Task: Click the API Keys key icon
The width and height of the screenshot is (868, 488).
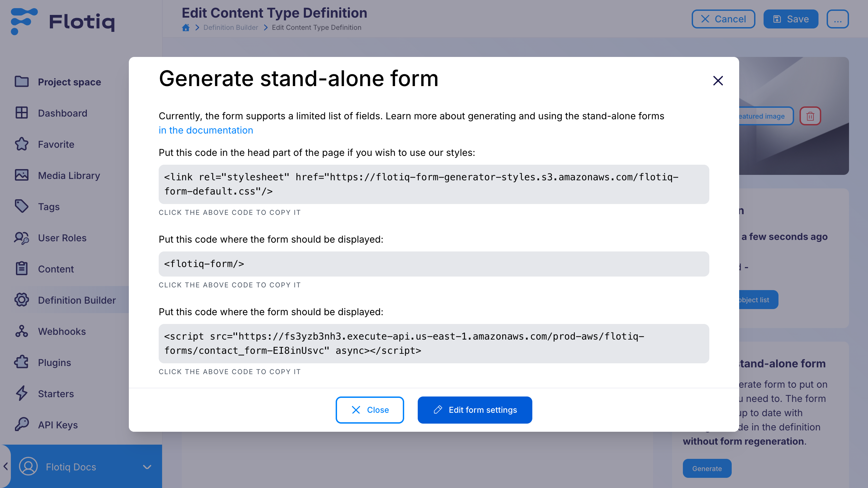Action: tap(22, 425)
